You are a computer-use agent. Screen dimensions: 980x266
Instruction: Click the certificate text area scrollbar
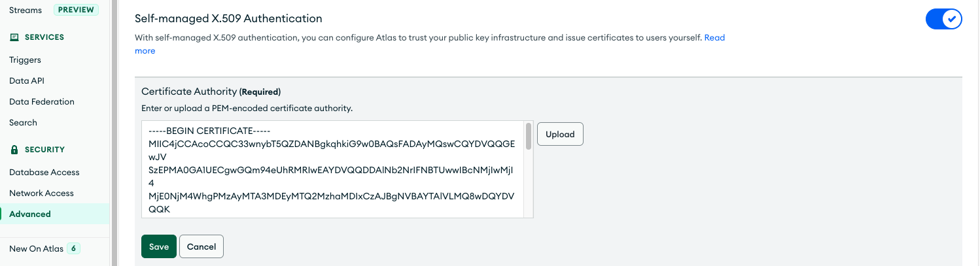click(528, 137)
